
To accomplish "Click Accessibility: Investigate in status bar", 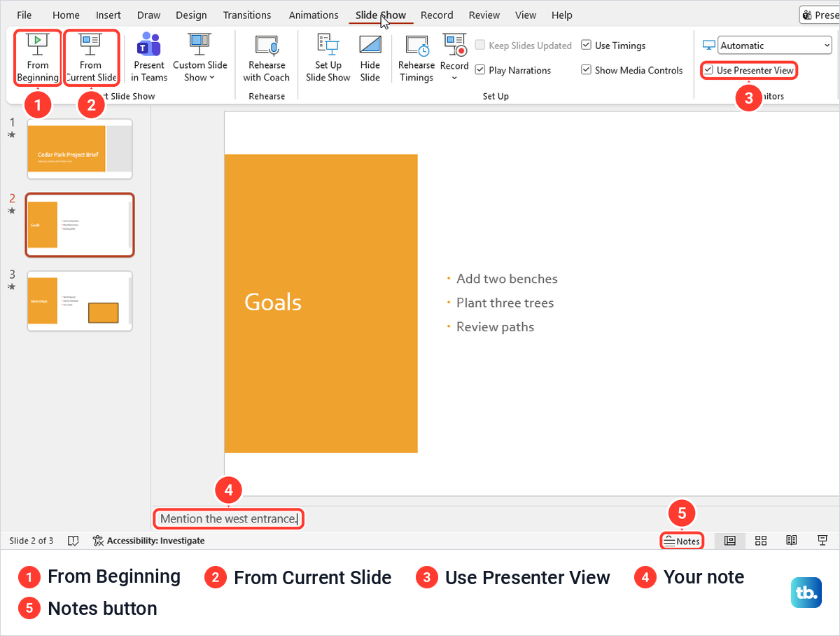I will 148,541.
